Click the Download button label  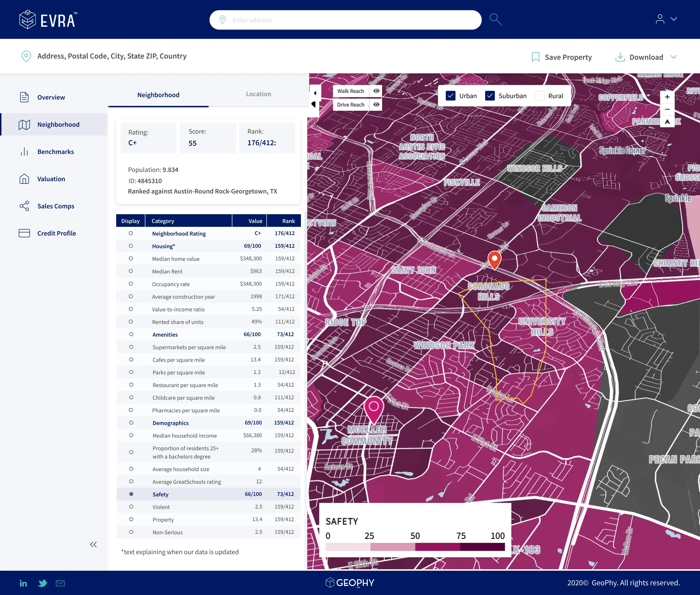pos(646,57)
